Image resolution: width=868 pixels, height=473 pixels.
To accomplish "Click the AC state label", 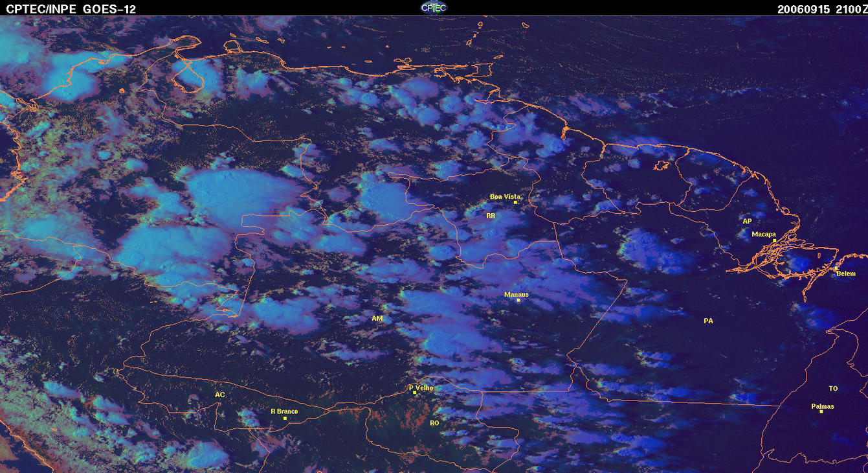I will [x=220, y=394].
